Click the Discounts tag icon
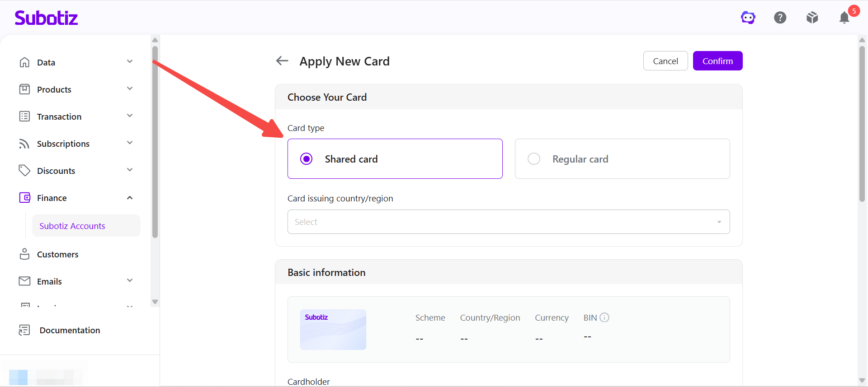 pyautogui.click(x=24, y=171)
